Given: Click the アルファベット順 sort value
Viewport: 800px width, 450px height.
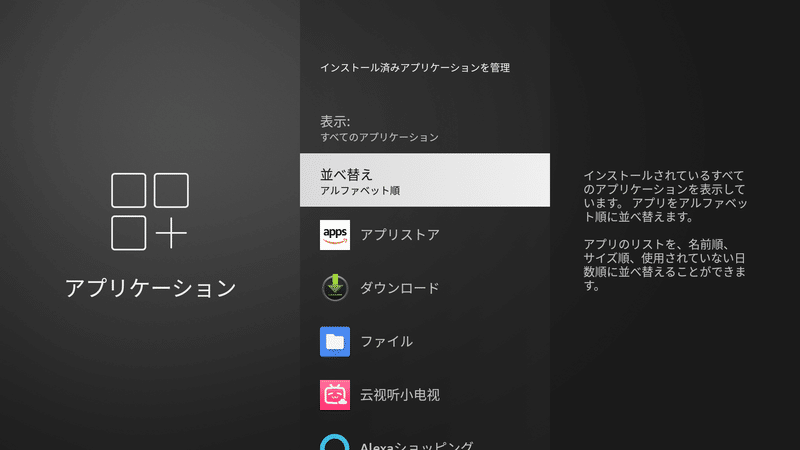Looking at the screenshot, I should [360, 191].
